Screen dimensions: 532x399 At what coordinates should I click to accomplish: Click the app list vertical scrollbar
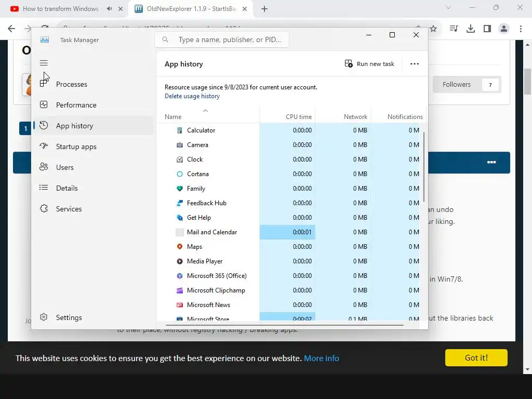coord(424,167)
